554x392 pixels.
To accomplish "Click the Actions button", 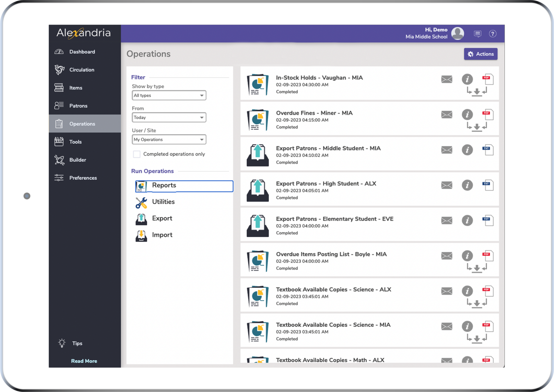I will (x=481, y=54).
